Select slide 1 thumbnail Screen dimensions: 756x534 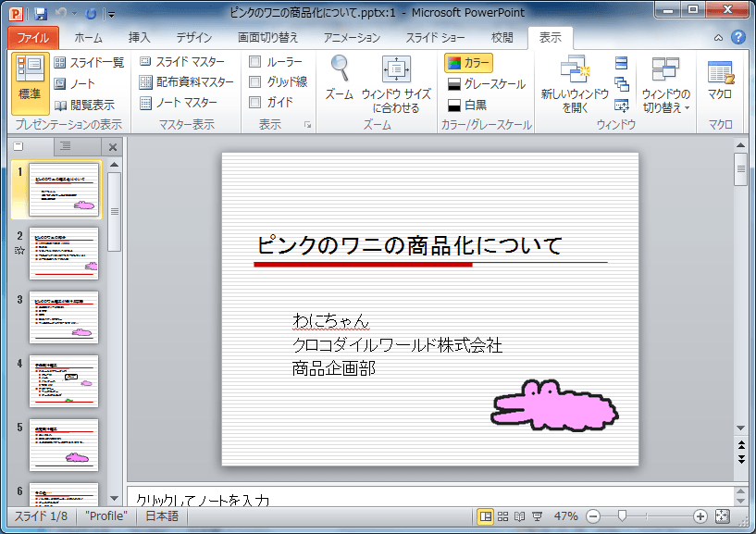pos(64,190)
